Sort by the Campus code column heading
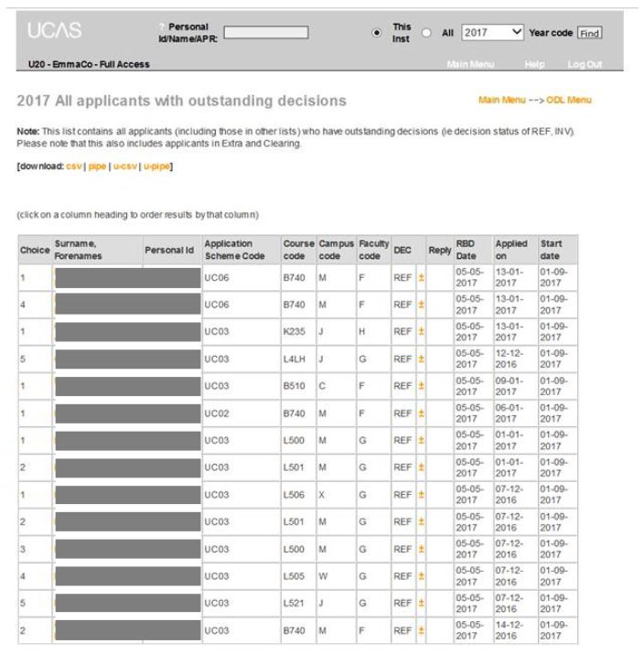Viewport: 644px width, 654px height. point(337,250)
